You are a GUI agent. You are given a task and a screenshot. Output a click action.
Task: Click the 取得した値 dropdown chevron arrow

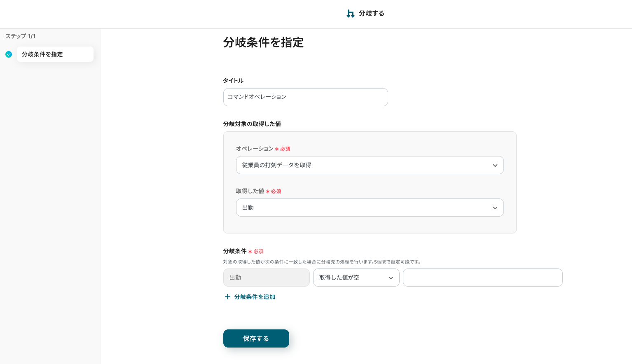[x=495, y=208]
